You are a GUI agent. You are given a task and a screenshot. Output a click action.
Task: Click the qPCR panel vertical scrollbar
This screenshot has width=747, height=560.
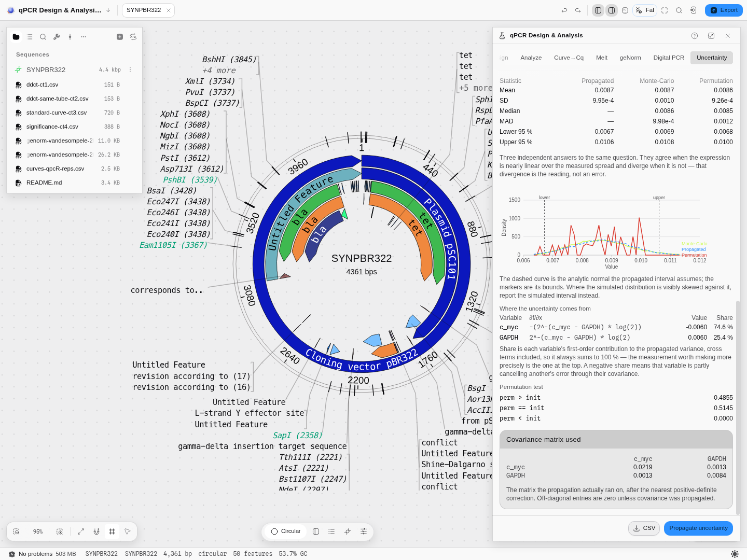[x=738, y=408]
